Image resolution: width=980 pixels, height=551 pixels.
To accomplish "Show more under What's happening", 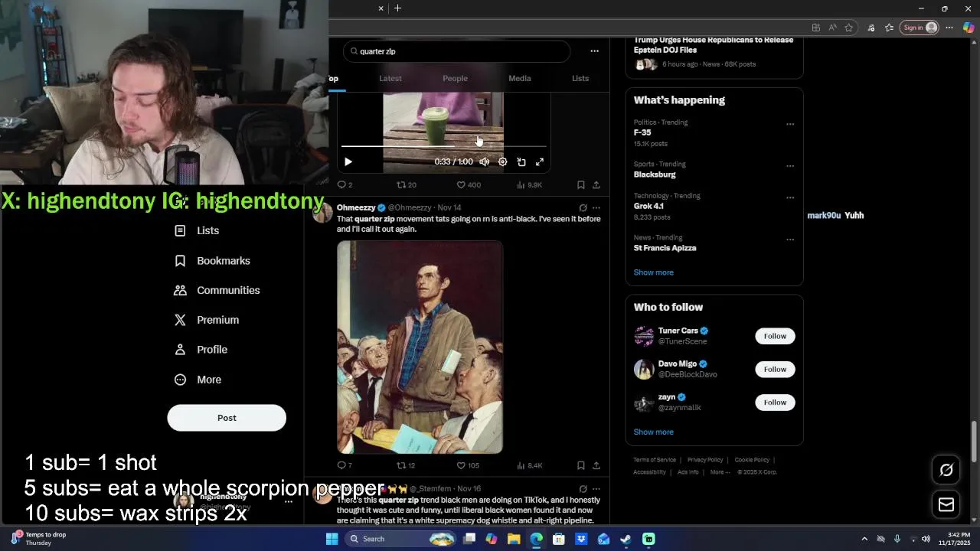I will click(x=654, y=272).
